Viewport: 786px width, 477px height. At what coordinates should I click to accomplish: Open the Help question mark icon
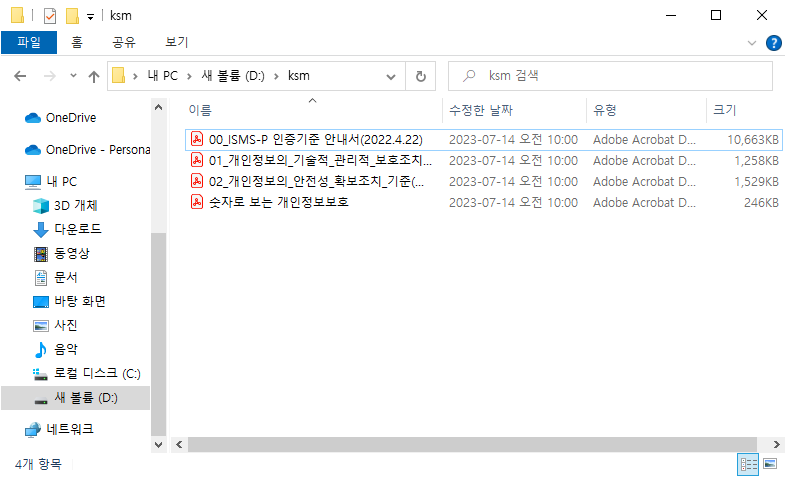pyautogui.click(x=773, y=43)
